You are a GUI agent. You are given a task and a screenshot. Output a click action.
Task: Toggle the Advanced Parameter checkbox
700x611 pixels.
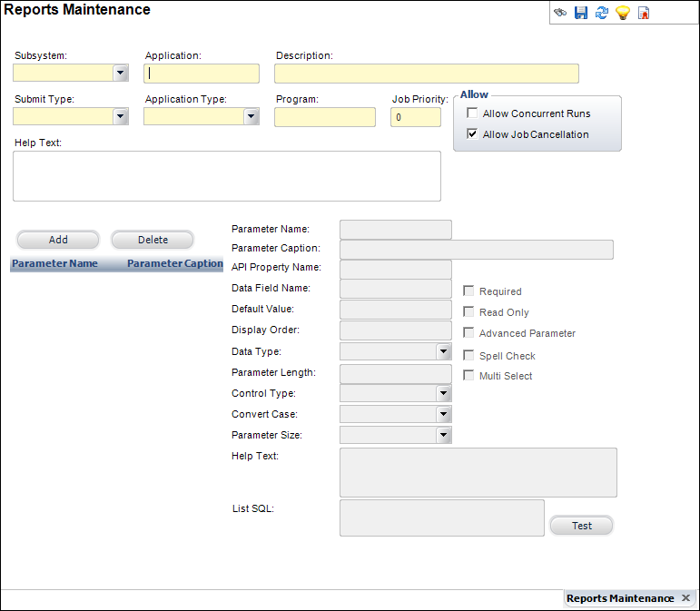468,332
